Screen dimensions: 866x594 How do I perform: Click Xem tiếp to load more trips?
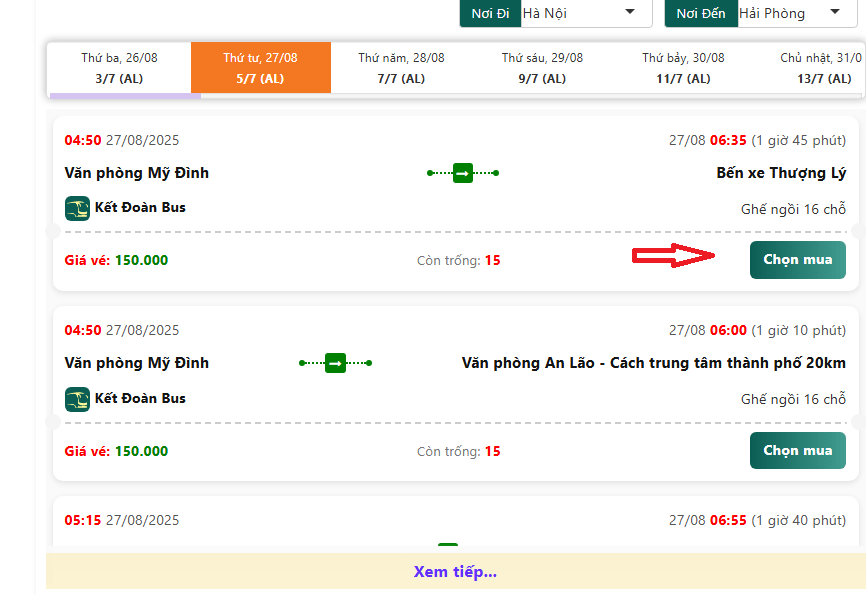[455, 572]
